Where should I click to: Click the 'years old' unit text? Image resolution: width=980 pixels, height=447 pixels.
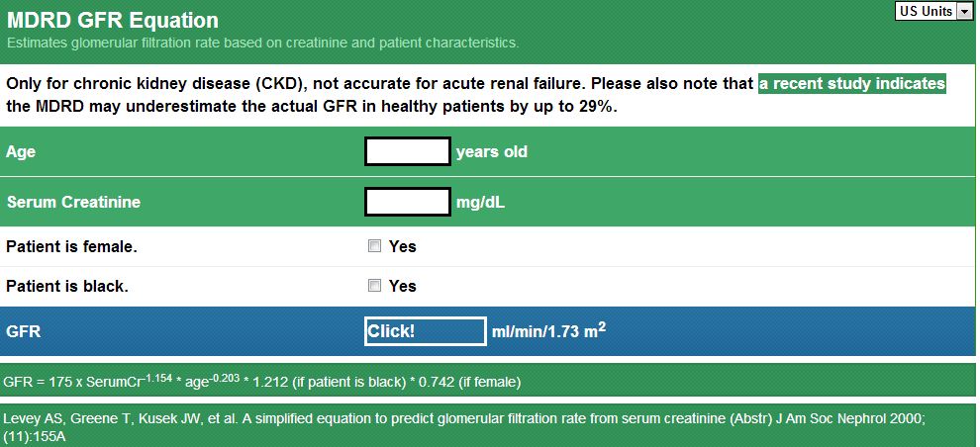491,152
